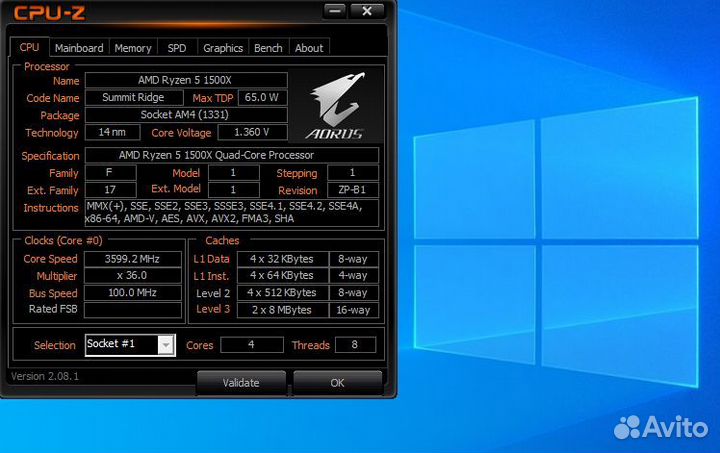Click the Instructions list text box
The width and height of the screenshot is (720, 453).
pyautogui.click(x=232, y=213)
